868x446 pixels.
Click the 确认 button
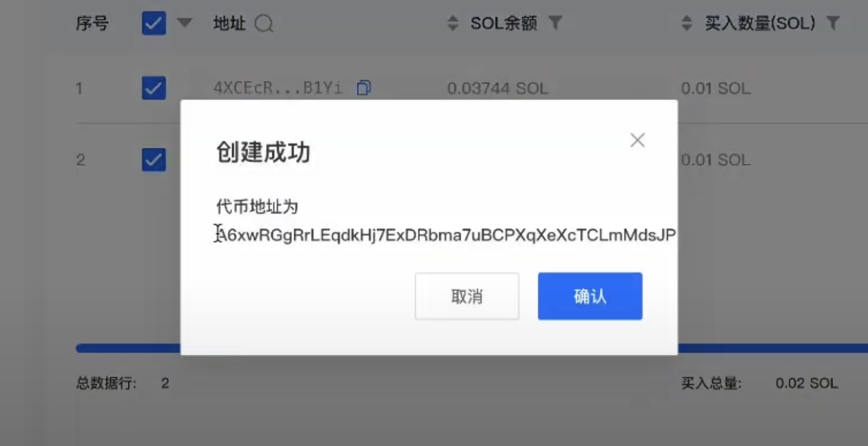pyautogui.click(x=590, y=296)
